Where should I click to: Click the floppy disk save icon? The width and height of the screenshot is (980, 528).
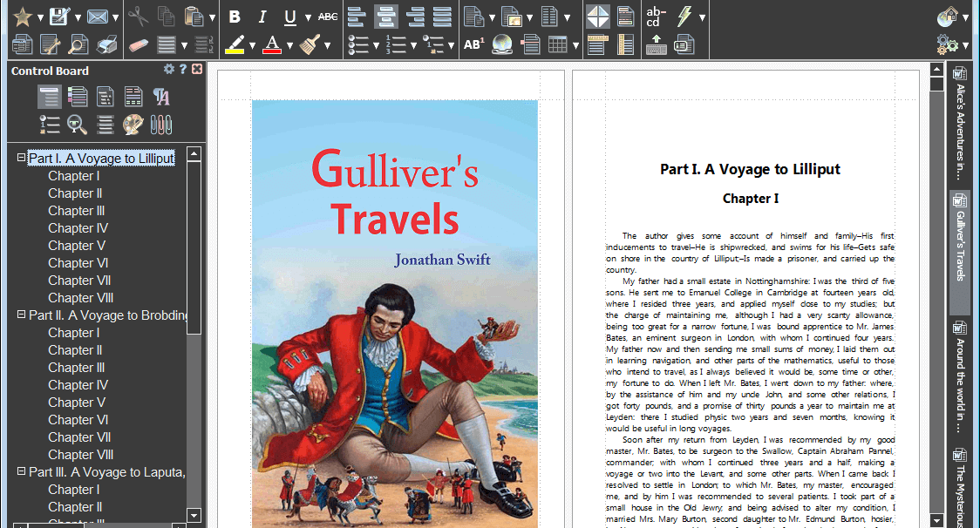click(60, 17)
